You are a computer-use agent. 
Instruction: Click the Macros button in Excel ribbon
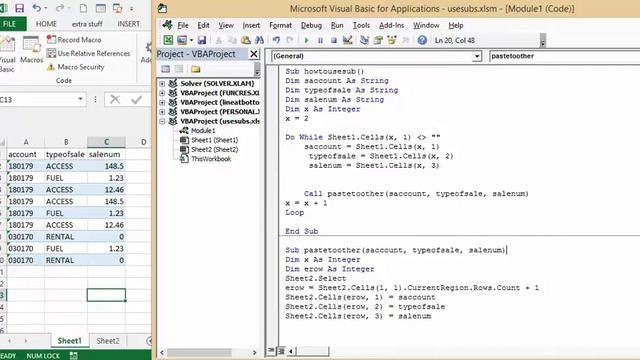pos(31,50)
